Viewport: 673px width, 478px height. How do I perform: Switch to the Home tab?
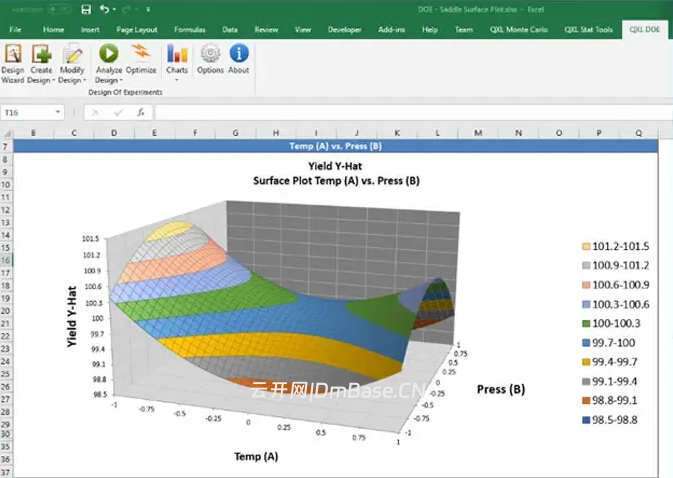(53, 30)
